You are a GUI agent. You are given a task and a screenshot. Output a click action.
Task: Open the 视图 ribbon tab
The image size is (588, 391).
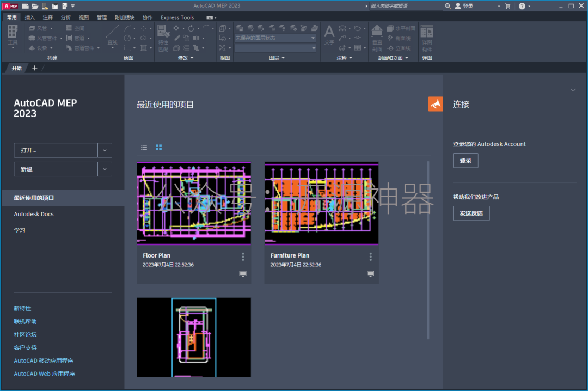(x=84, y=17)
